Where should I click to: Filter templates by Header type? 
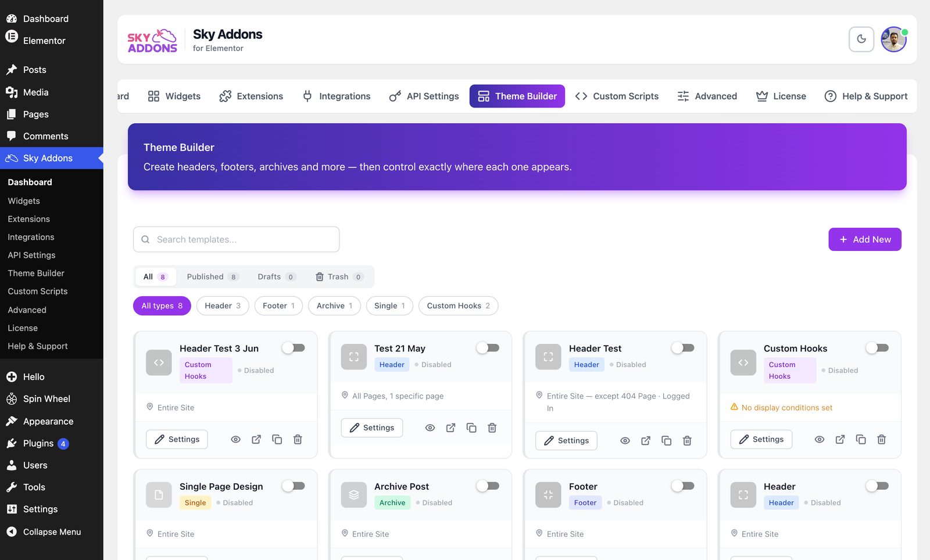click(223, 306)
